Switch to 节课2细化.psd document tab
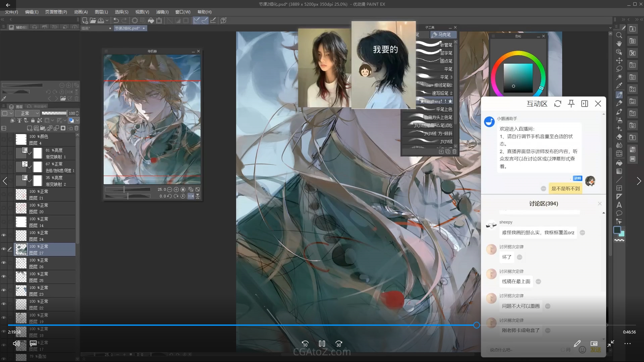The width and height of the screenshot is (644, 362). (127, 28)
